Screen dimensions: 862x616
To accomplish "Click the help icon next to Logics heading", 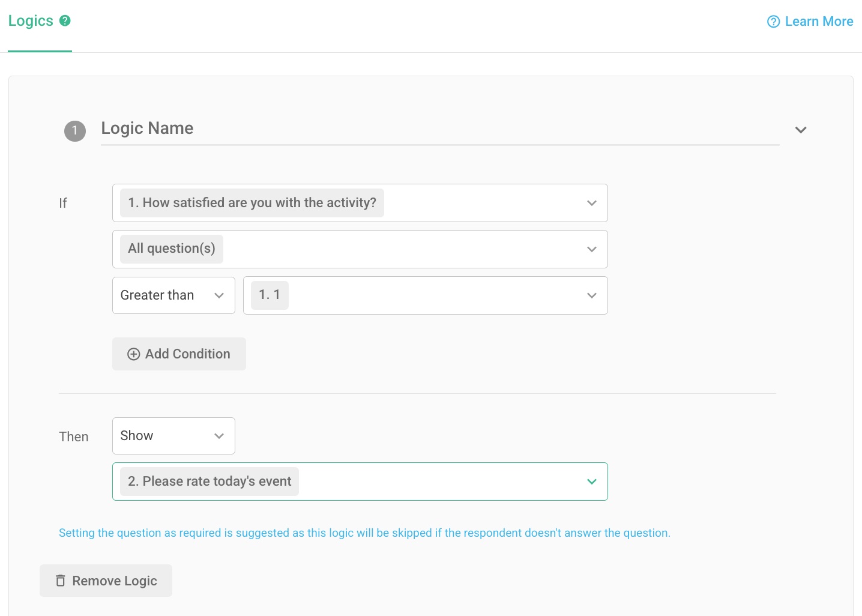I will point(64,21).
